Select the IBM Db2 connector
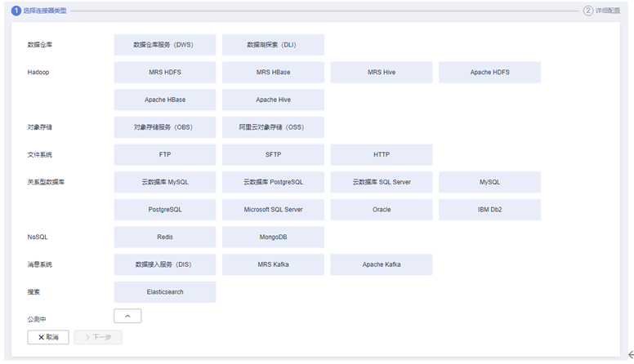 pos(489,210)
